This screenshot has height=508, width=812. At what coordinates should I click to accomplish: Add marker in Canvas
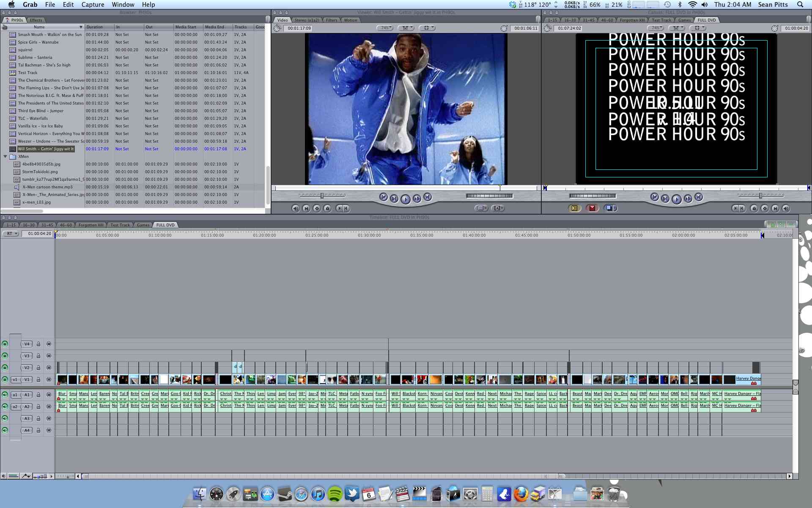click(x=754, y=208)
